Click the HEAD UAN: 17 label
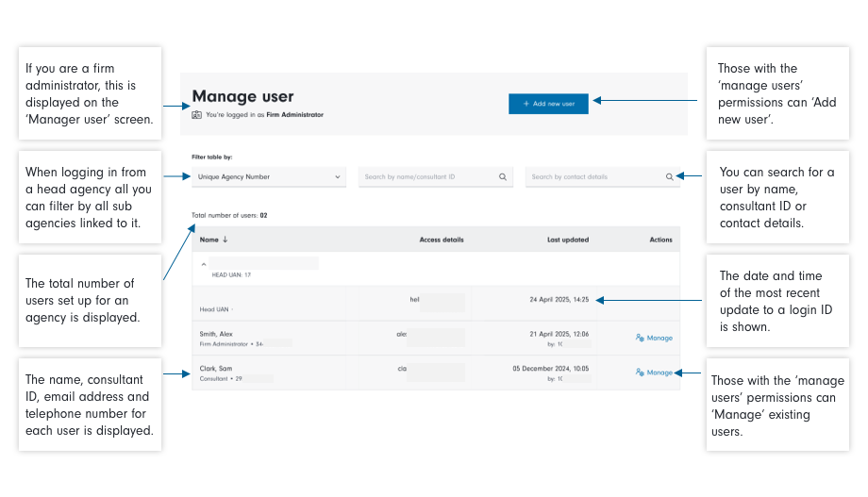This screenshot has width=868, height=497. [231, 274]
